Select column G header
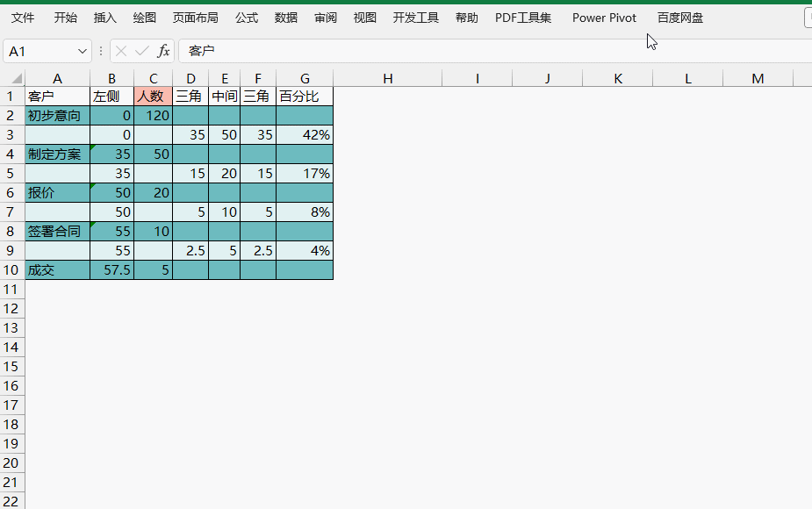This screenshot has width=812, height=509. point(305,79)
